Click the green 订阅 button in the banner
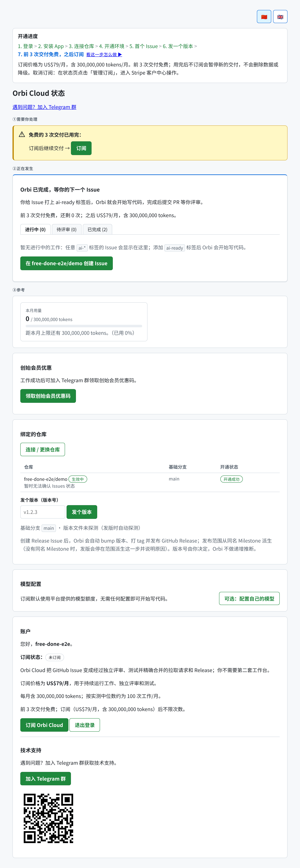The height and width of the screenshot is (868, 300). pos(81,148)
